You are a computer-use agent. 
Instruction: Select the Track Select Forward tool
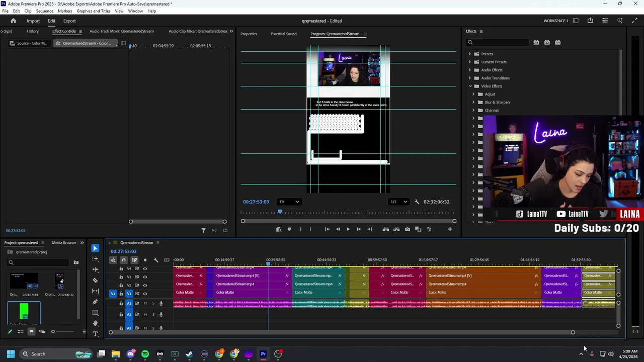coord(95,259)
